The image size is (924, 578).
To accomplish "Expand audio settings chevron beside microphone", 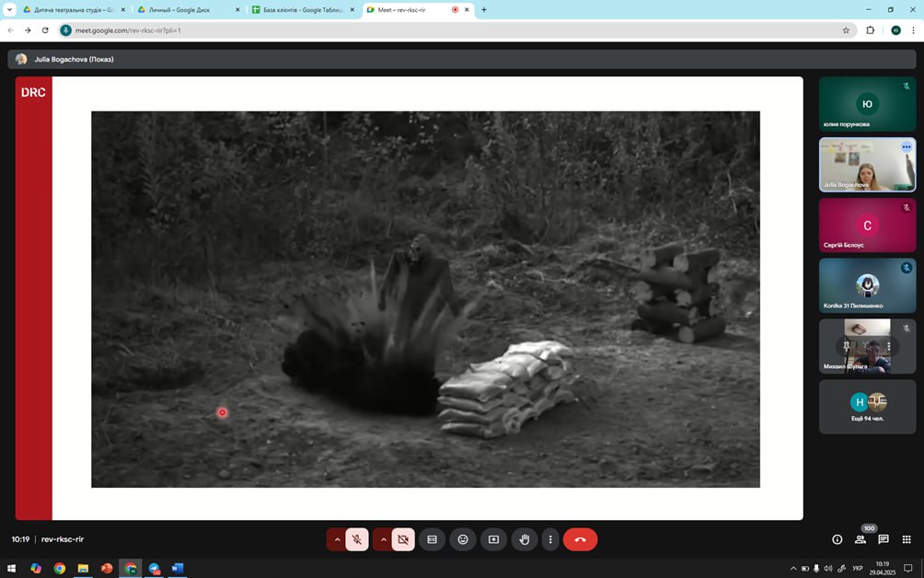I will click(337, 539).
